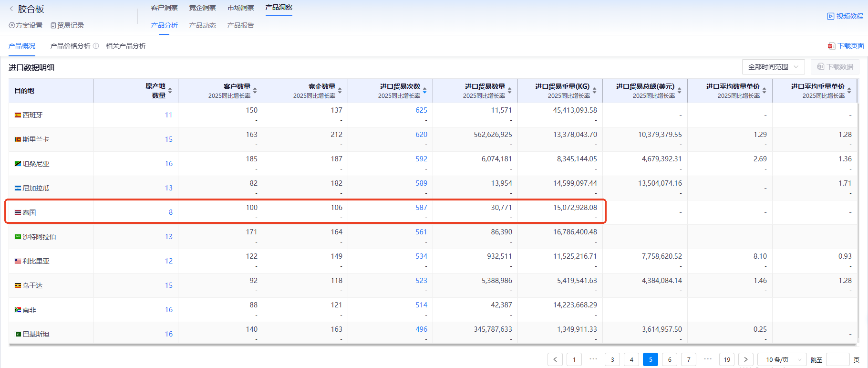Click Thailand's import count link 587

(421, 208)
